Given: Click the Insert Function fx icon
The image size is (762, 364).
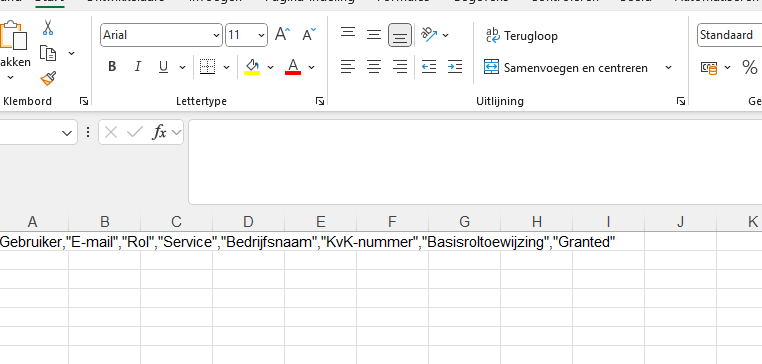Looking at the screenshot, I should [x=159, y=132].
